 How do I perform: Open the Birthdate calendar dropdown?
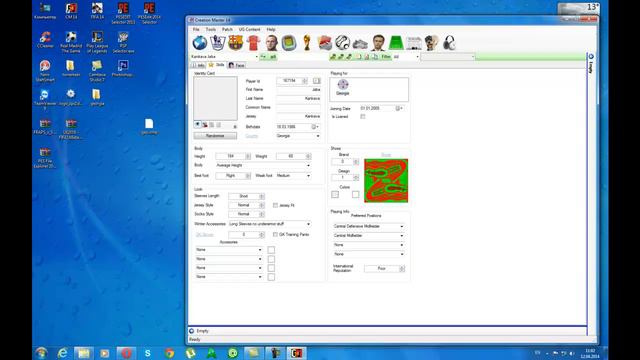tap(316, 127)
